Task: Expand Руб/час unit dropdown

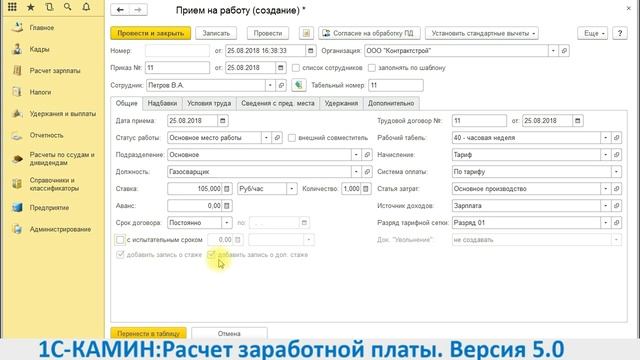Action: [291, 189]
